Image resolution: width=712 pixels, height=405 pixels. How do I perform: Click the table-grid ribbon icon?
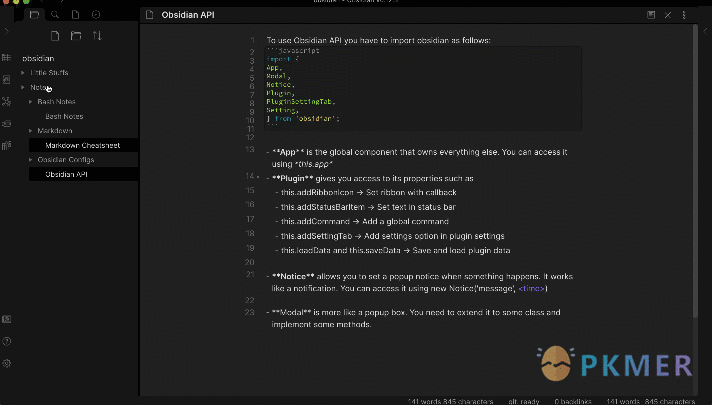[6, 58]
